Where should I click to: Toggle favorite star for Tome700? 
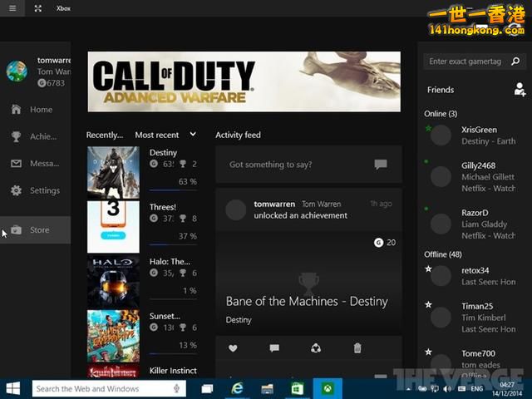(x=429, y=352)
